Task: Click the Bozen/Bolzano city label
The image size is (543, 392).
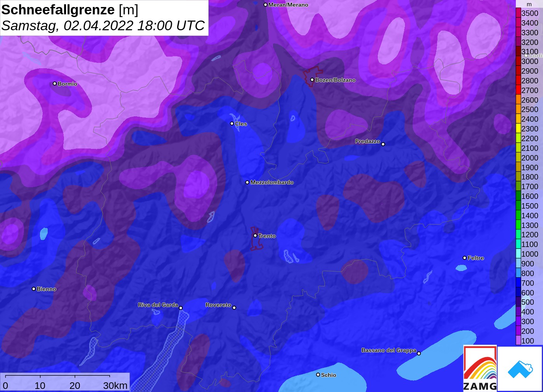Action: pyautogui.click(x=335, y=80)
